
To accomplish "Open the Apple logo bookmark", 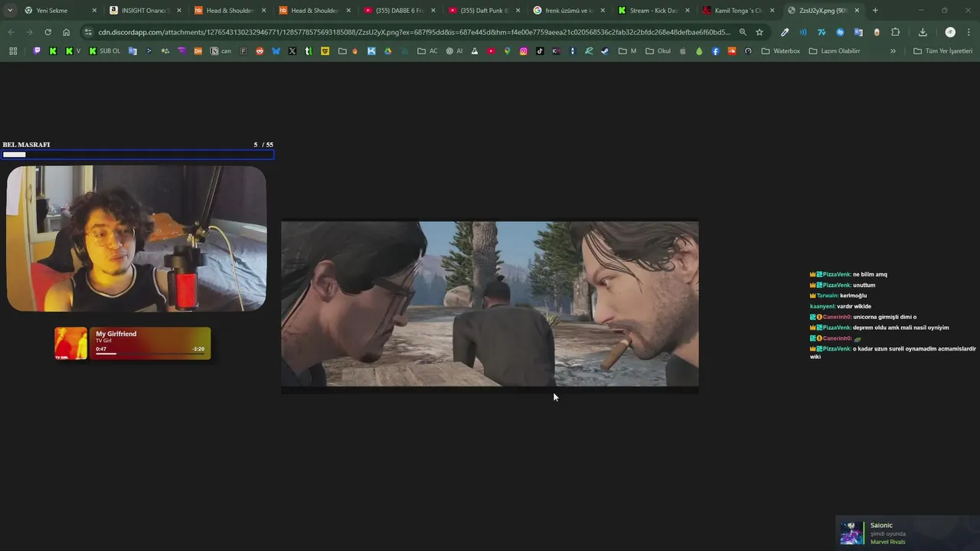I will (x=683, y=51).
